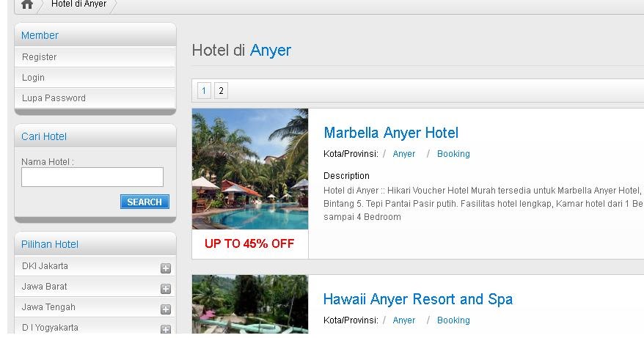The image size is (644, 338).
Task: Open Hawaii Anyer Resort and Spa link
Action: 418,299
